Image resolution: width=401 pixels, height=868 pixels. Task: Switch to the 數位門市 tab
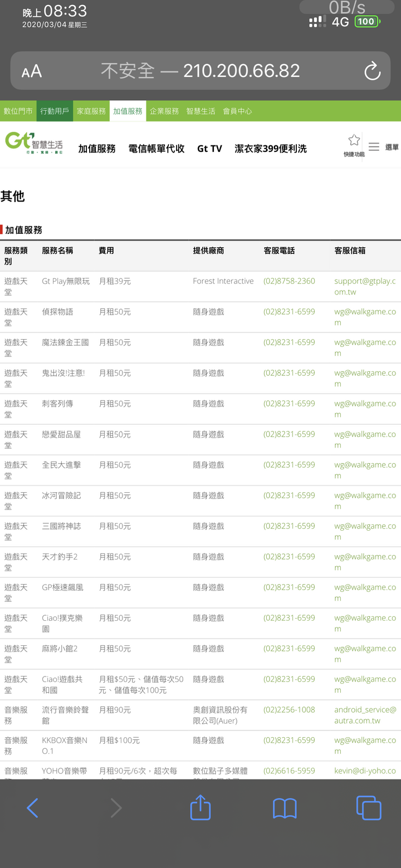[x=18, y=111]
